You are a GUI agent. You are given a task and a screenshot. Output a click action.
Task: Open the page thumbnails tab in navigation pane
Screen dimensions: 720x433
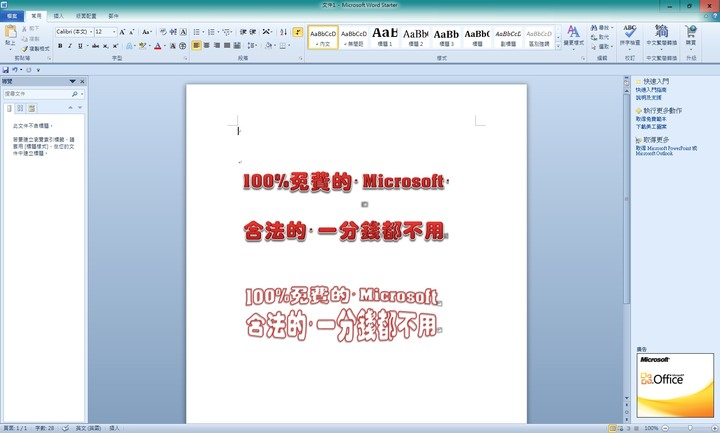(x=20, y=108)
